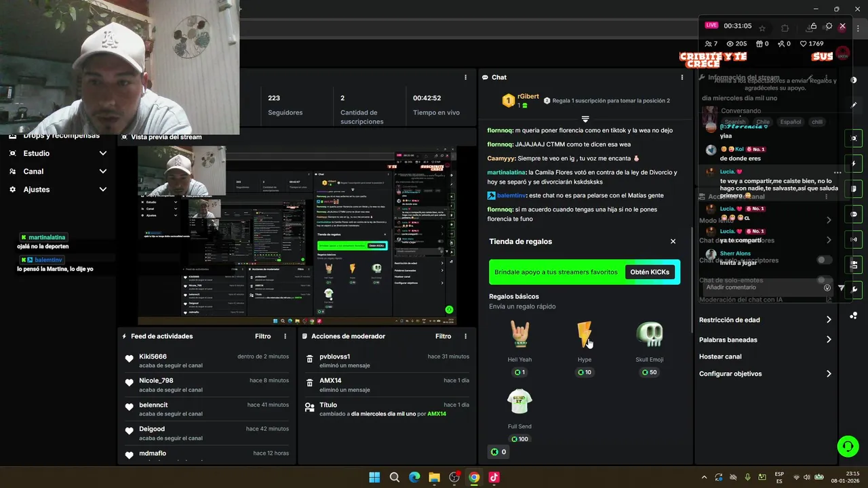Image resolution: width=868 pixels, height=488 pixels.
Task: Open Windows Start menu
Action: tap(374, 477)
